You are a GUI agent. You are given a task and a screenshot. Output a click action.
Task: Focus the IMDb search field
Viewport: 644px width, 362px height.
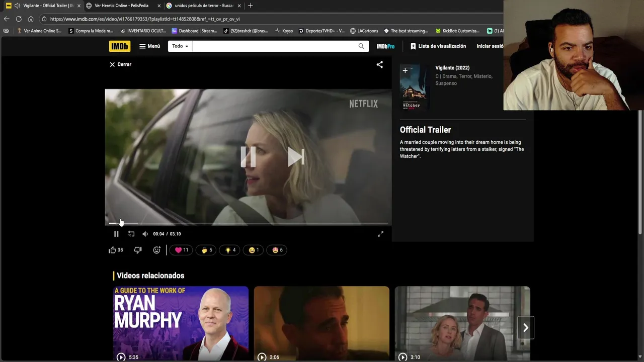(273, 46)
